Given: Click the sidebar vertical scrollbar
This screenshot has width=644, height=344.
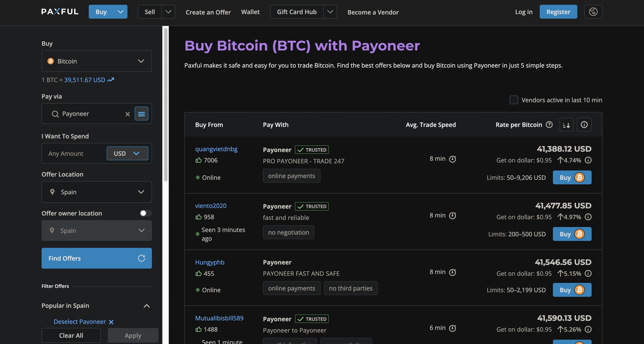Looking at the screenshot, I should click(x=166, y=105).
